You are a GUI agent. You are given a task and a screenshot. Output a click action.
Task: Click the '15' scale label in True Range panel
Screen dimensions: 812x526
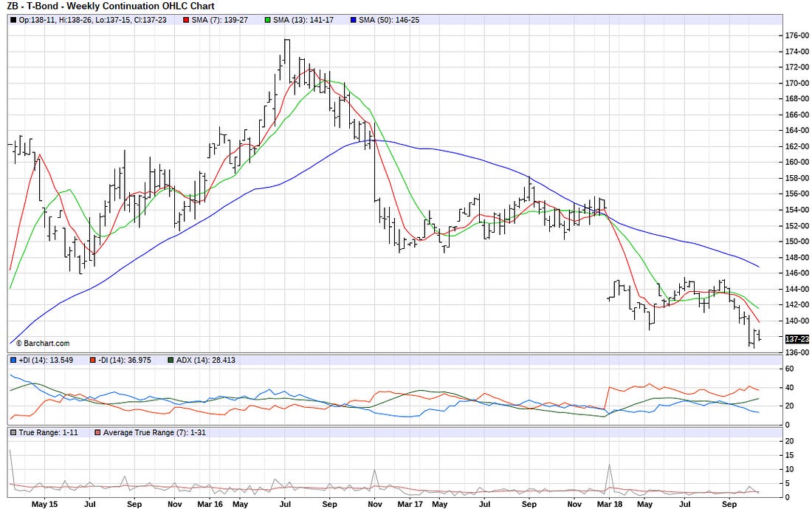[x=790, y=456]
